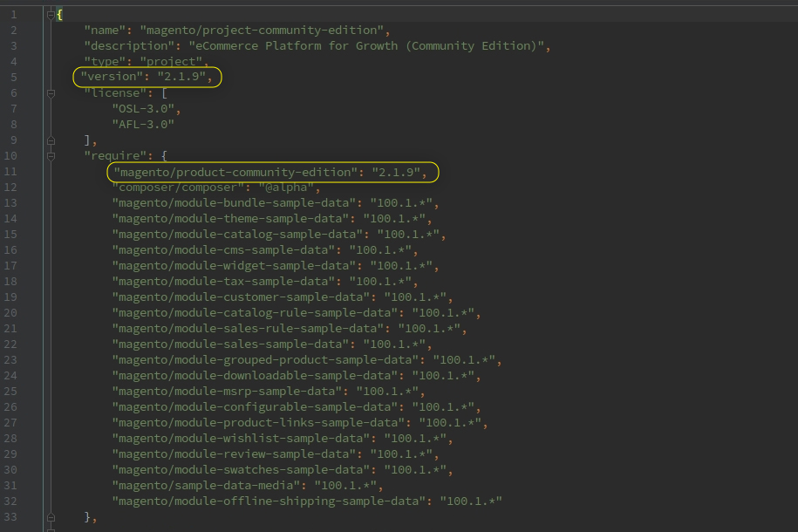Collapse the license array fold at line 6

(51, 93)
